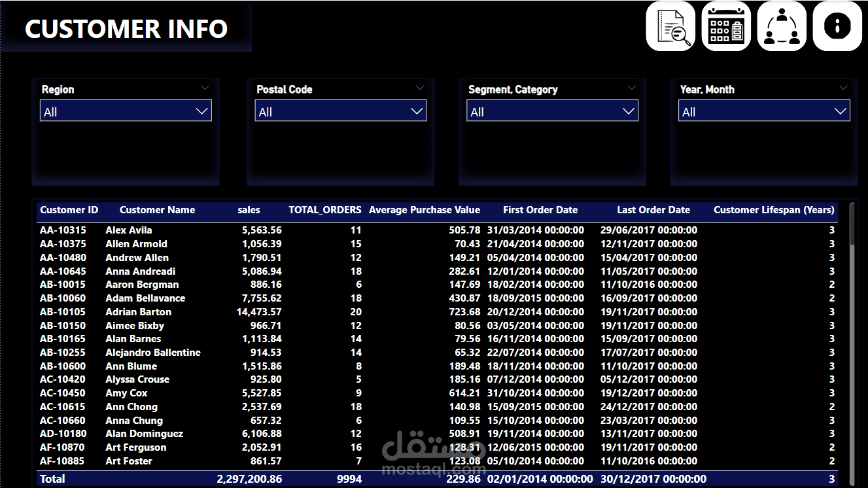
Task: Sort by Customer Name column header
Action: click(157, 210)
